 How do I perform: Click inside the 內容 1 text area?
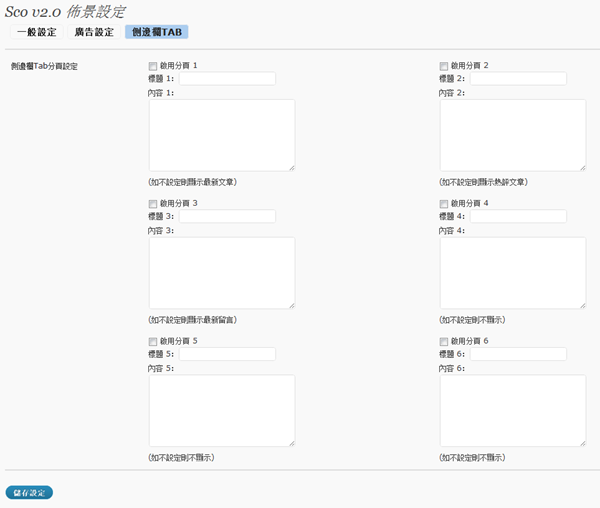tap(222, 135)
